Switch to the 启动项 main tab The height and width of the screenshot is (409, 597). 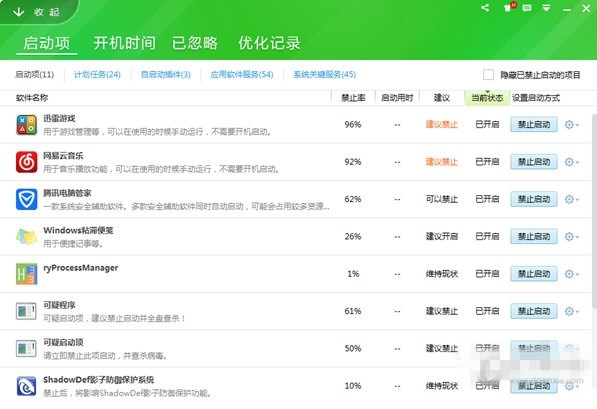pos(47,43)
